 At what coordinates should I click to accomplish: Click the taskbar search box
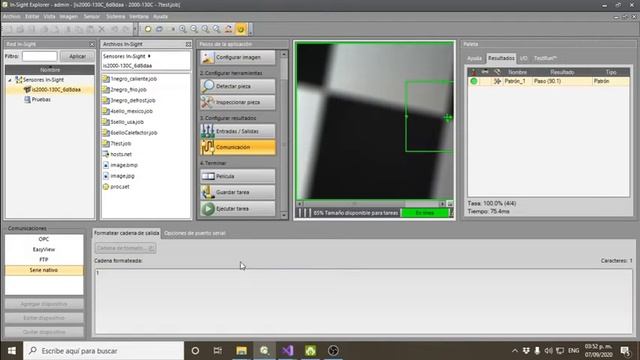(104, 351)
